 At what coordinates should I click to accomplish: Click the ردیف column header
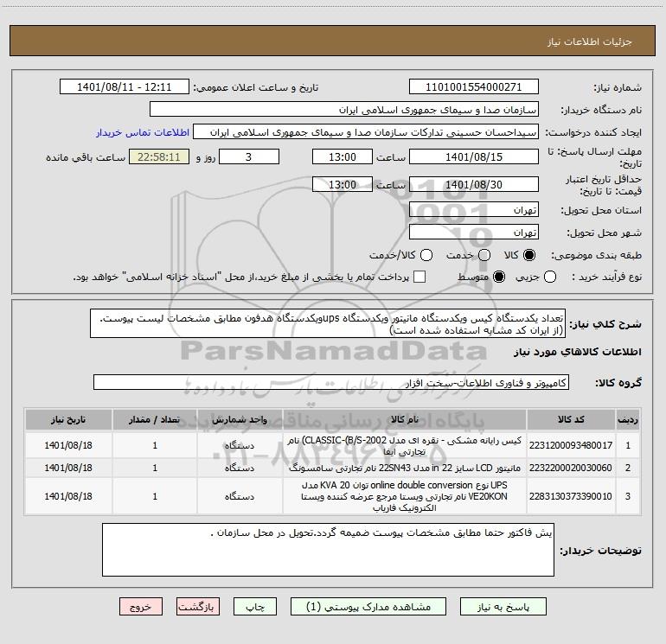tap(628, 419)
